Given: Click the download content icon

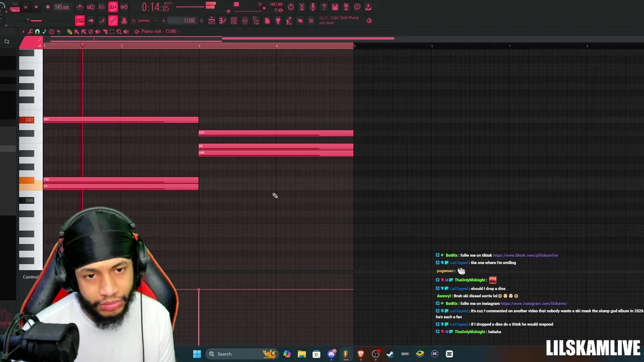Looking at the screenshot, I should pyautogui.click(x=368, y=7).
